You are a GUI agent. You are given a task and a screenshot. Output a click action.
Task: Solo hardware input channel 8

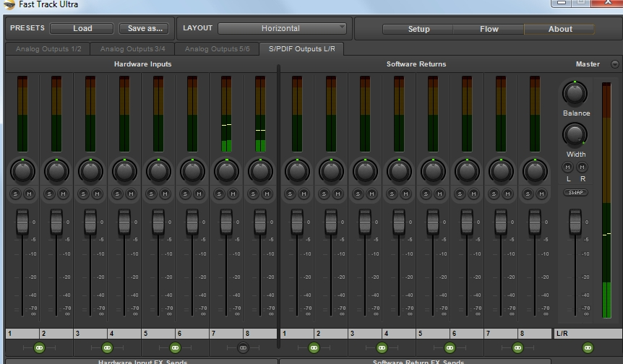[x=253, y=194]
